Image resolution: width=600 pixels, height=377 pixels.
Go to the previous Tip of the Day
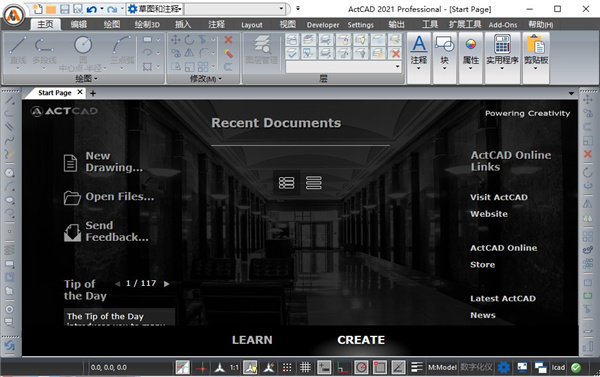point(117,284)
